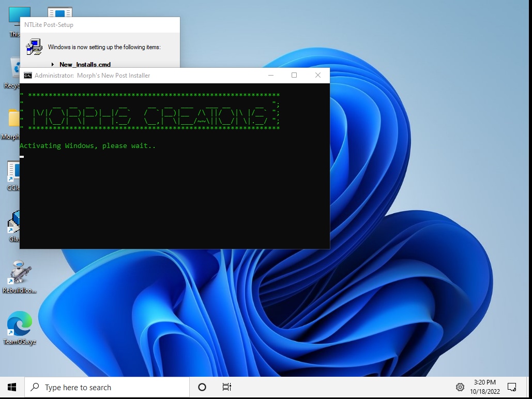Click the Administrator: Morph's New Post Installer title
Viewport: 532px width, 399px height.
pyautogui.click(x=92, y=76)
